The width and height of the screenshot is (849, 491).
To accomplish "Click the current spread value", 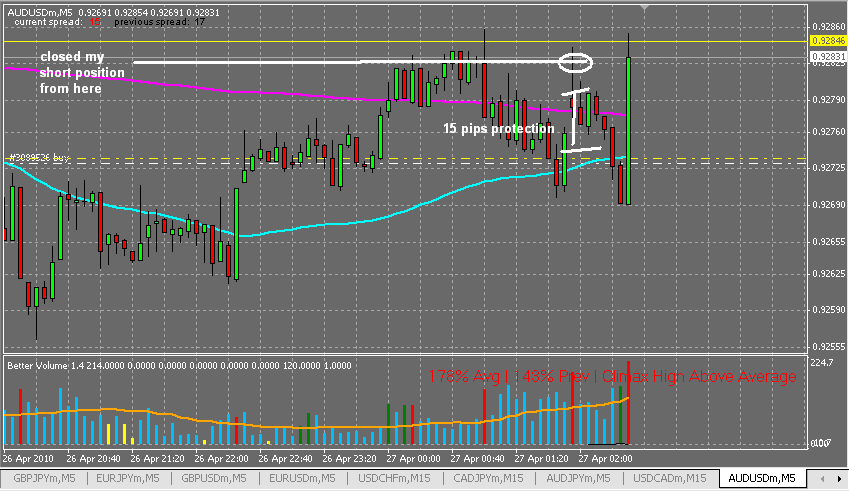I will [96, 22].
